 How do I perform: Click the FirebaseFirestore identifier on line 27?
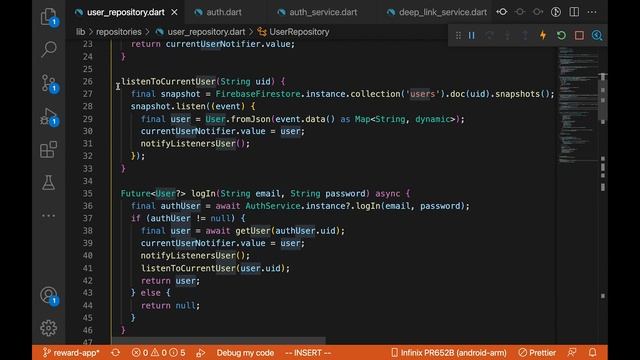click(258, 94)
